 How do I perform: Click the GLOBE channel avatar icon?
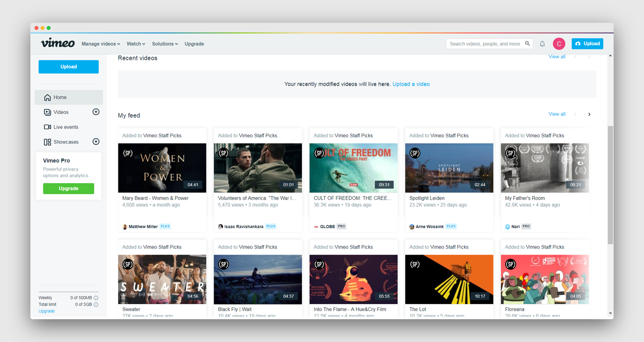click(316, 227)
